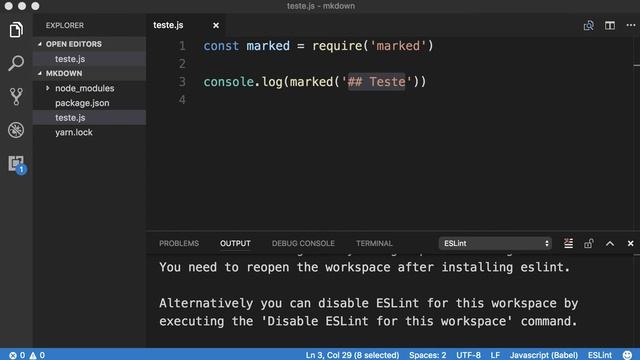
Task: Open the Source Control view
Action: (16, 96)
